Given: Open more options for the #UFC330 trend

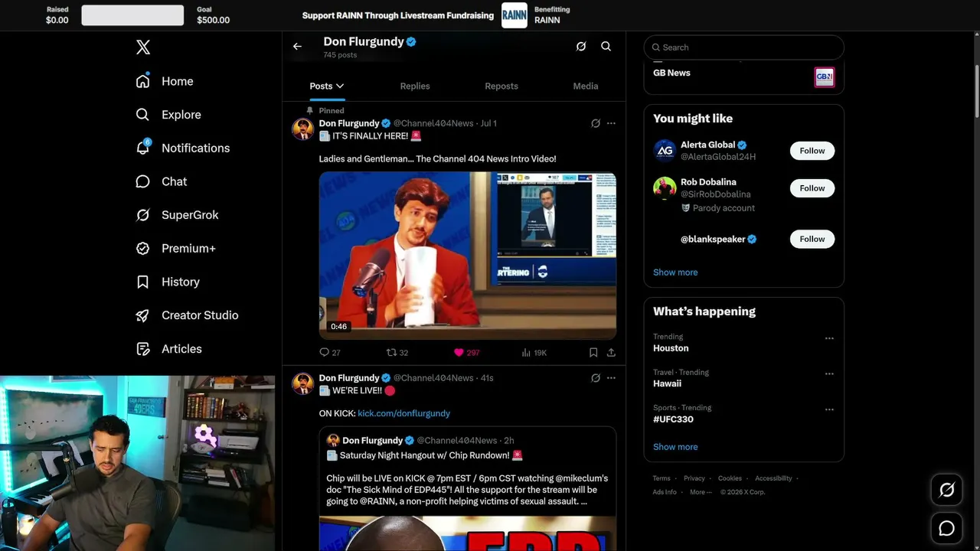Looking at the screenshot, I should [x=829, y=409].
